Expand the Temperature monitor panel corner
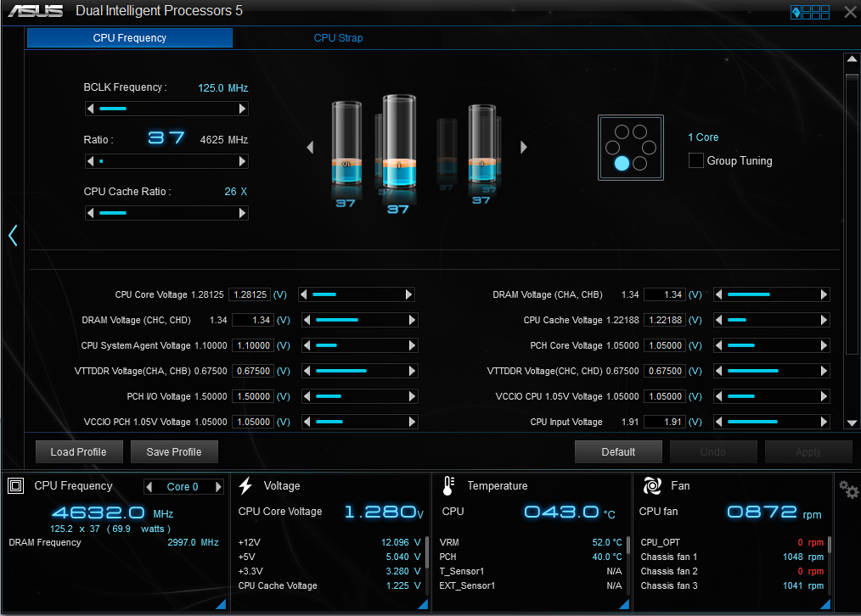Viewport: 861px width, 616px height. pos(624,604)
